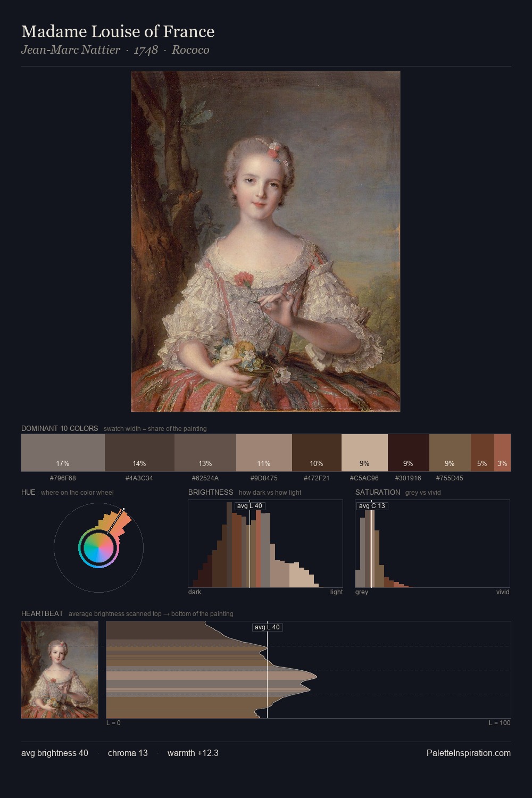
Task: Click the hex code '#62524A'
Action: 205,478
